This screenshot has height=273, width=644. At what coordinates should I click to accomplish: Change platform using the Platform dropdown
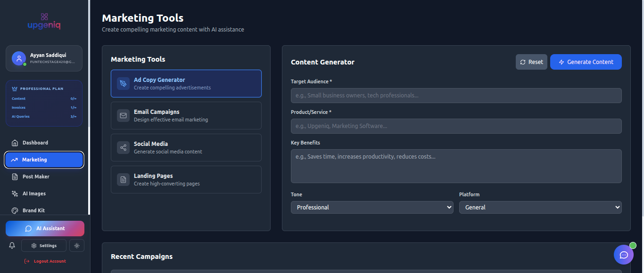click(540, 207)
